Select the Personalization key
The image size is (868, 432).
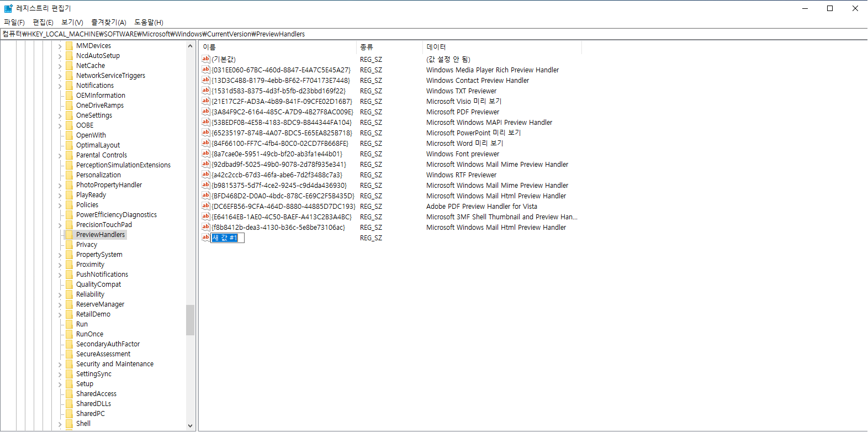click(x=98, y=175)
